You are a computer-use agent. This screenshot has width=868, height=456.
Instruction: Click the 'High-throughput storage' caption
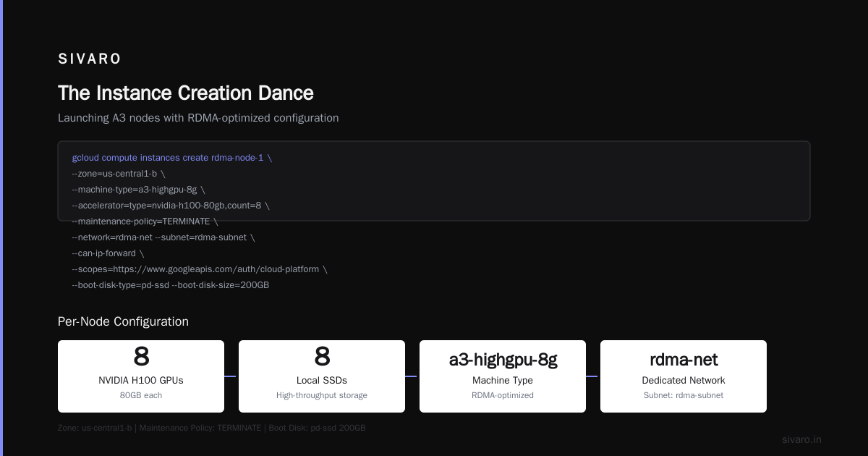pos(322,395)
